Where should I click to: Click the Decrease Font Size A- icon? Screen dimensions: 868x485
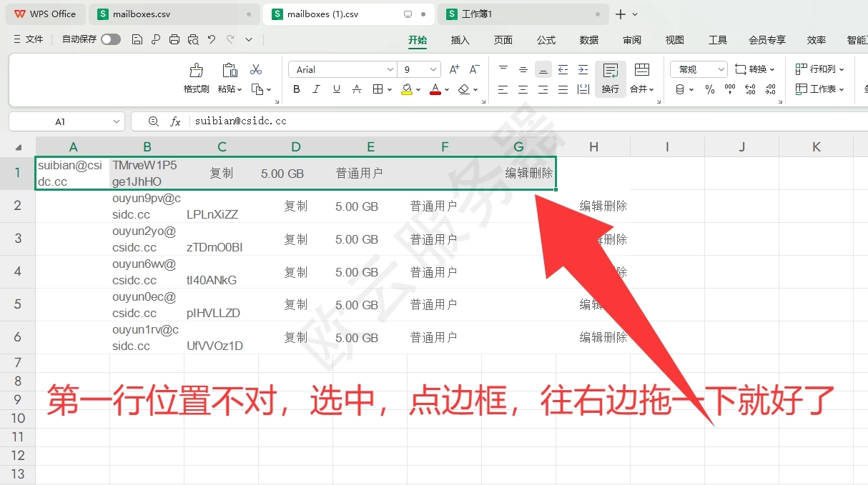(x=474, y=69)
